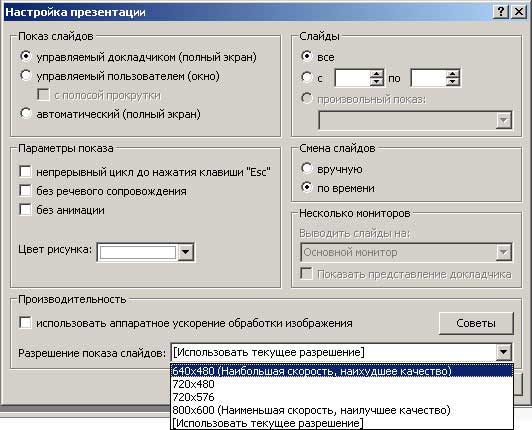This screenshot has height=430, width=532.
Task: Increase the starting slide number spinner
Action: 377,74
